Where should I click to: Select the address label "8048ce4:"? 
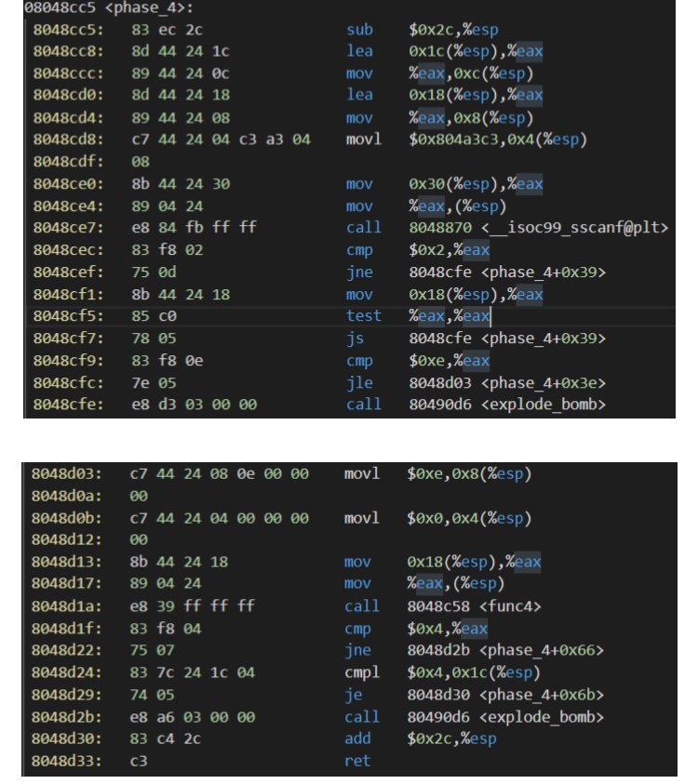click(69, 206)
